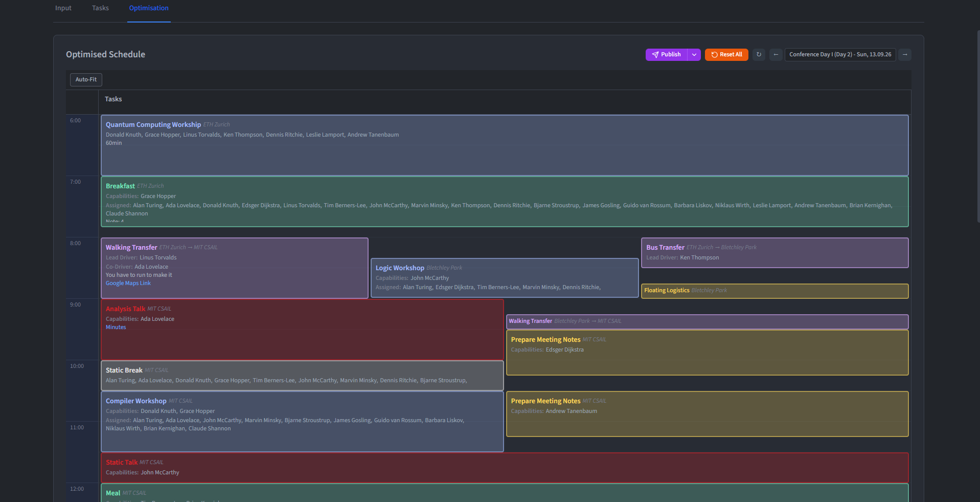Image resolution: width=980 pixels, height=502 pixels.
Task: Click Linus Torvalds as Lead Driver
Action: 158,258
